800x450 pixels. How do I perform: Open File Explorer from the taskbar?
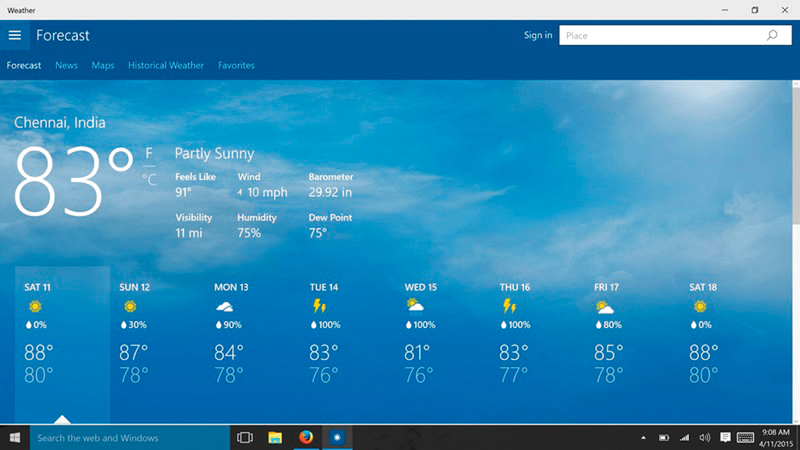(275, 438)
